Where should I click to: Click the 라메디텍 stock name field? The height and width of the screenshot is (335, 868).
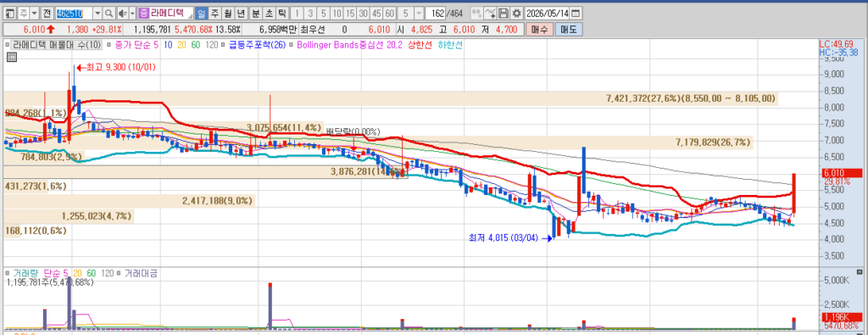point(171,14)
